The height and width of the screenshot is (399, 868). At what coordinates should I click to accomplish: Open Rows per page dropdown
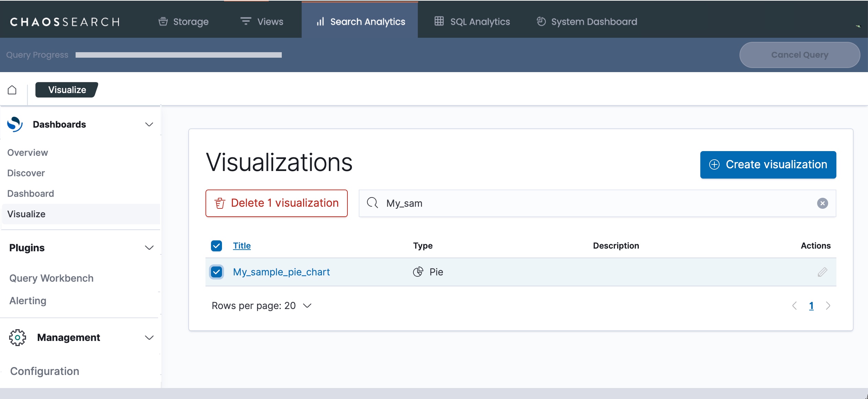pos(262,306)
